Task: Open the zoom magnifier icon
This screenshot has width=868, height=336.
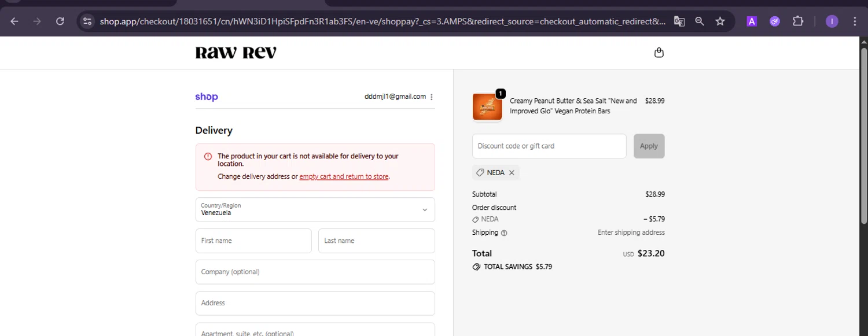Action: pyautogui.click(x=700, y=21)
